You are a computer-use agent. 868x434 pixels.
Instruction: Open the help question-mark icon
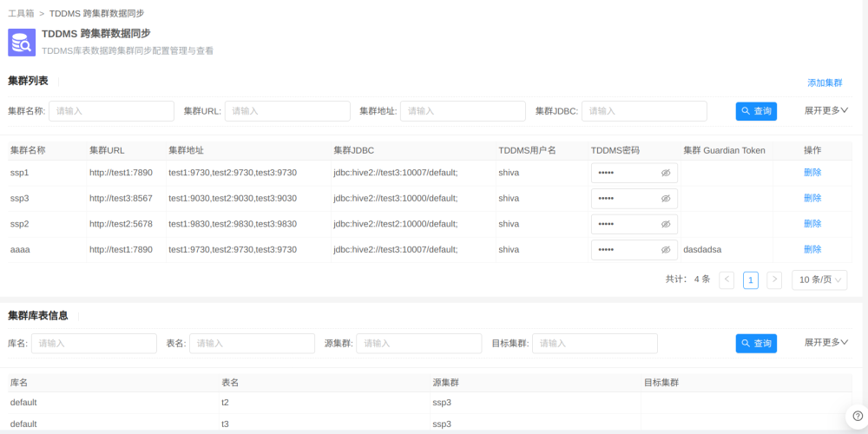[x=858, y=416]
